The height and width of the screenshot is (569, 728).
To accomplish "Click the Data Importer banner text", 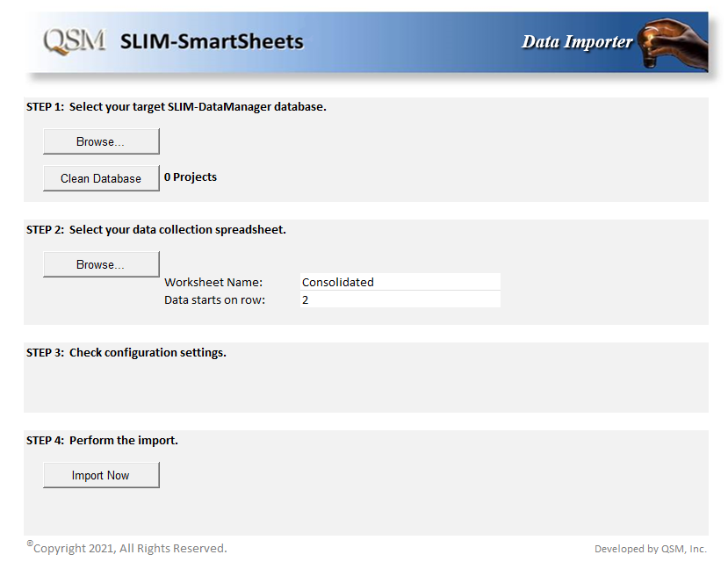I will pos(577,42).
